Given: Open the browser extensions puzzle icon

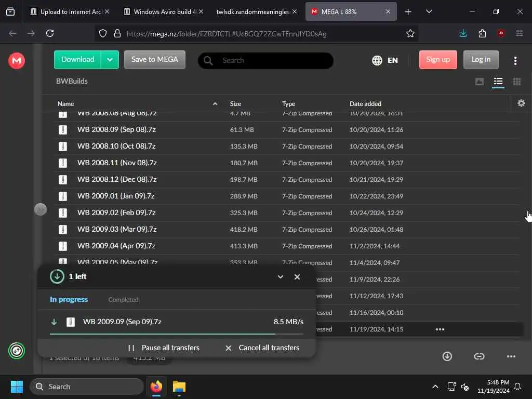Looking at the screenshot, I should tap(482, 33).
